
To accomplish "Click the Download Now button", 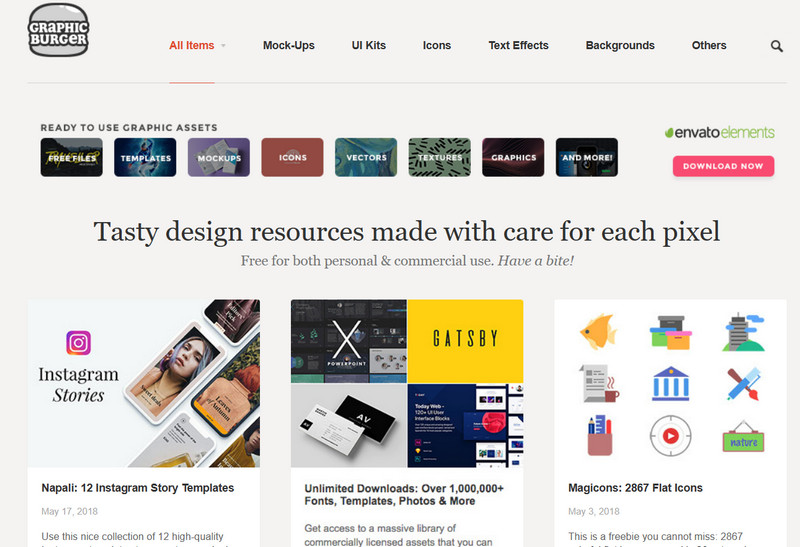I will point(723,166).
